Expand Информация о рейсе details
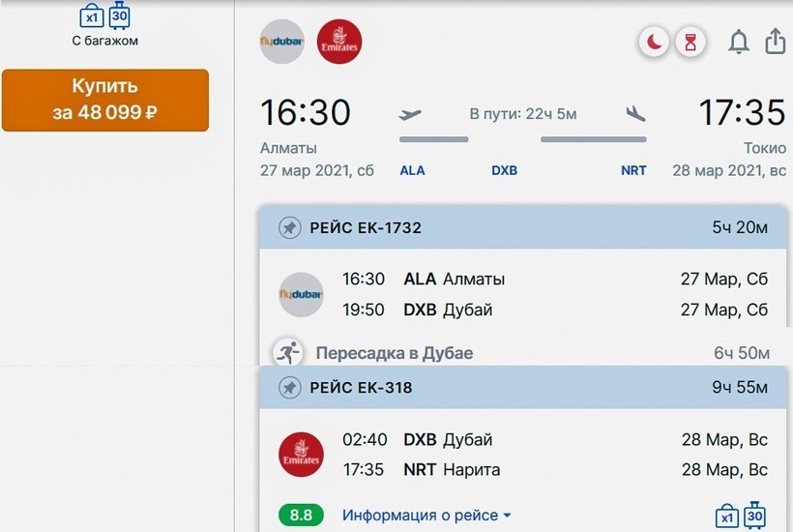 tap(426, 516)
